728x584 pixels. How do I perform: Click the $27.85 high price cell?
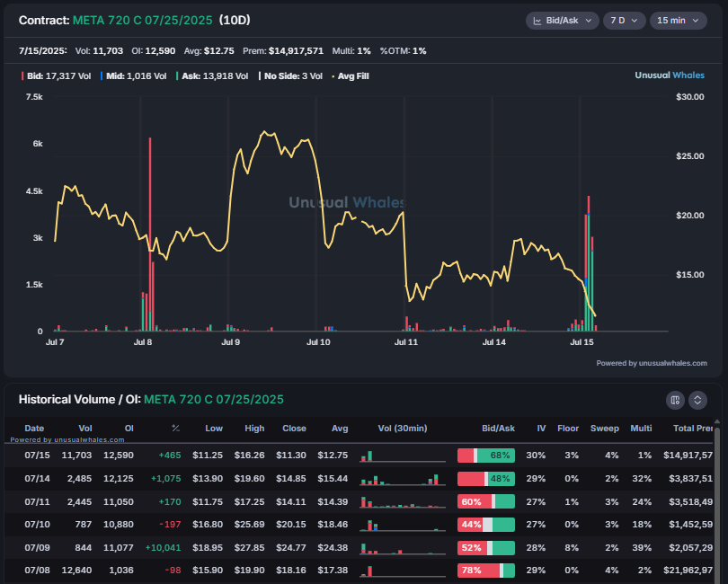click(249, 548)
